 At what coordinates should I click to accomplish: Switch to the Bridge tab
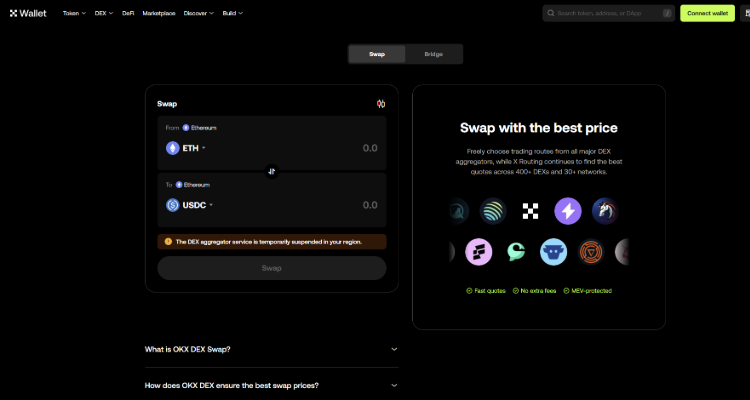point(433,54)
